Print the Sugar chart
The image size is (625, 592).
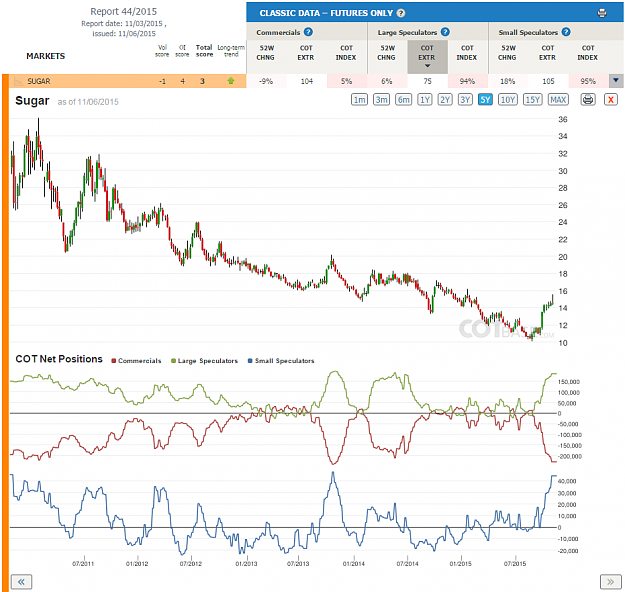tap(588, 99)
